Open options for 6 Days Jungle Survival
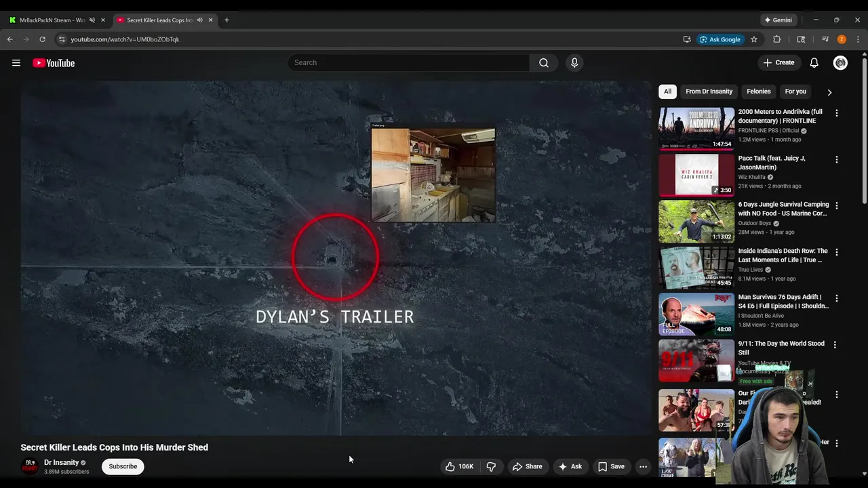 836,206
